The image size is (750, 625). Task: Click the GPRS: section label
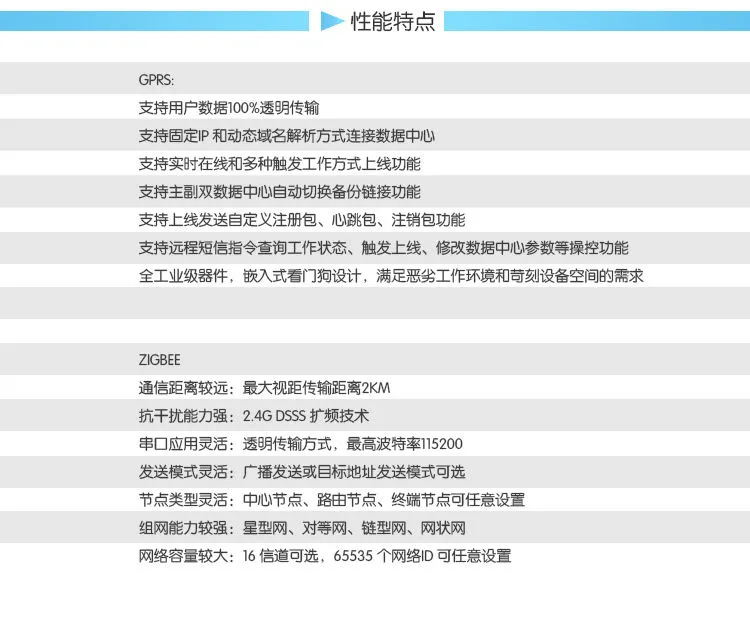pyautogui.click(x=156, y=80)
